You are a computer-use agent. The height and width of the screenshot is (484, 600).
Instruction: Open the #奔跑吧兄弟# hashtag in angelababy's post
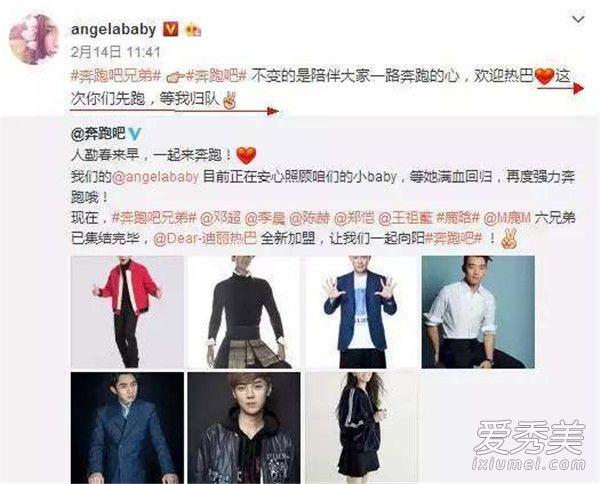pos(116,77)
